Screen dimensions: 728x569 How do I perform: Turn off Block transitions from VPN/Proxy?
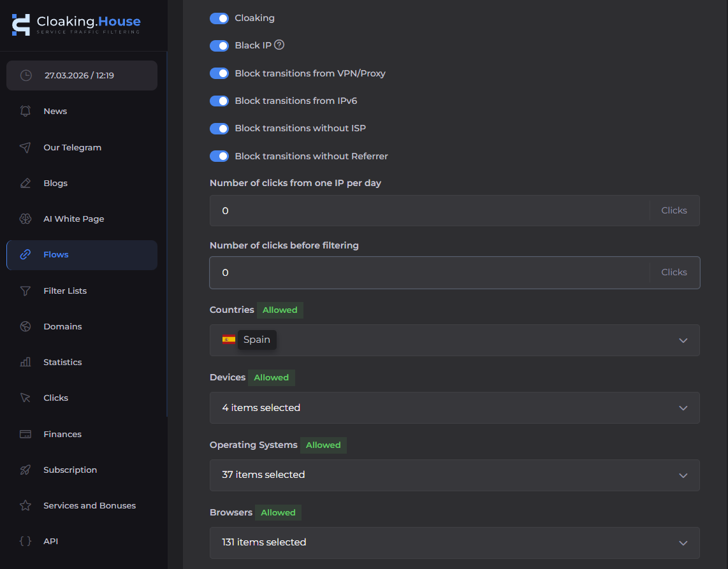tap(219, 73)
